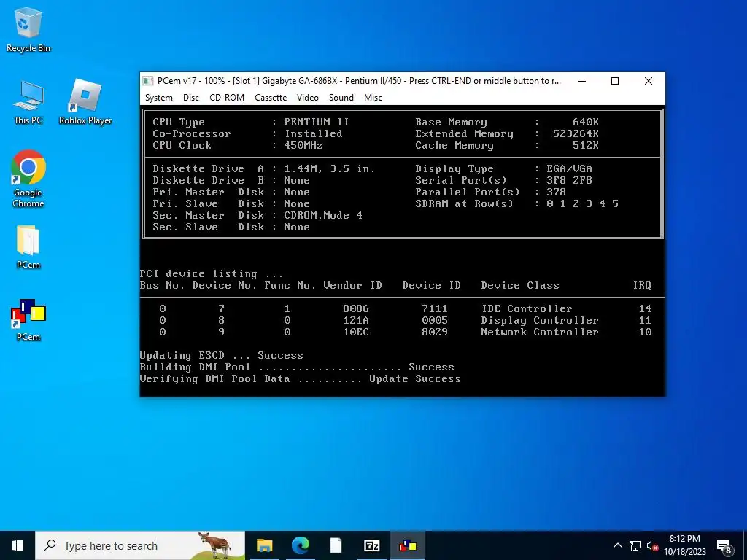Minimize the PCem window
This screenshot has height=560, width=747.
pos(581,81)
